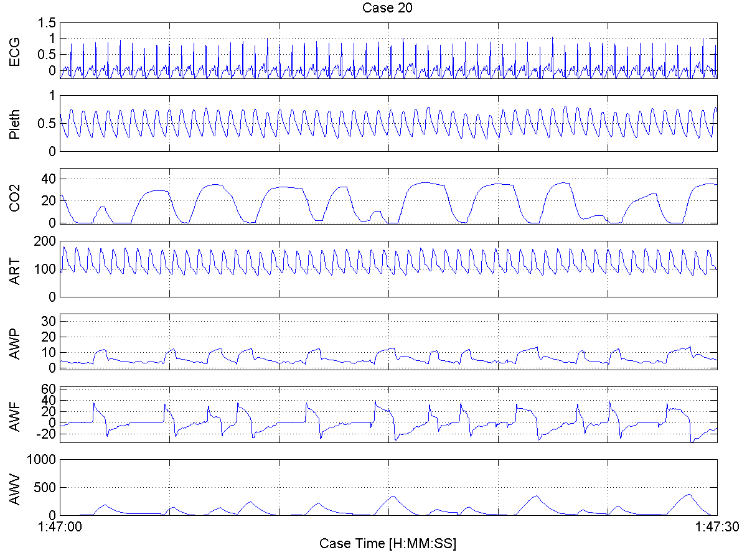
Task: Click the 1.5 tick on ECG axis
Action: (47, 22)
